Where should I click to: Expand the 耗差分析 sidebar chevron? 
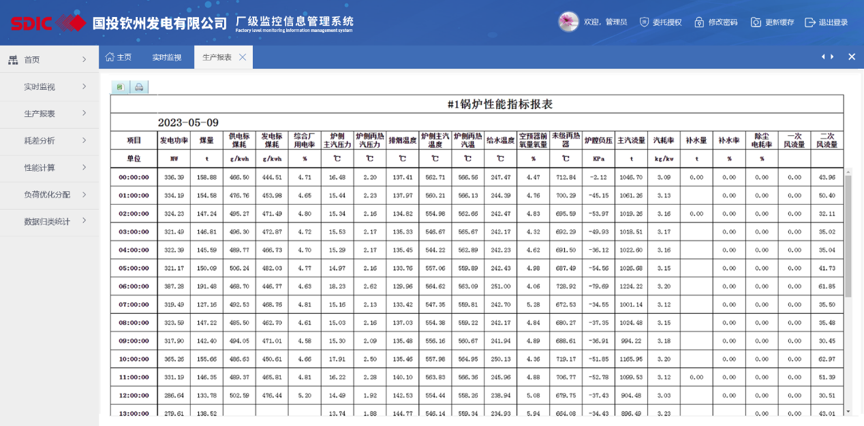coord(84,140)
